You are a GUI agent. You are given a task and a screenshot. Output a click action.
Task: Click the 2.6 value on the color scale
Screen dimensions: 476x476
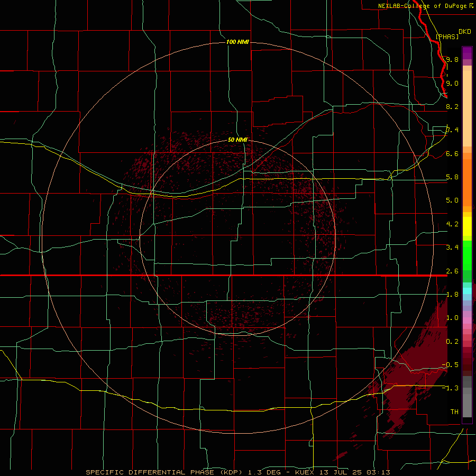[452, 271]
